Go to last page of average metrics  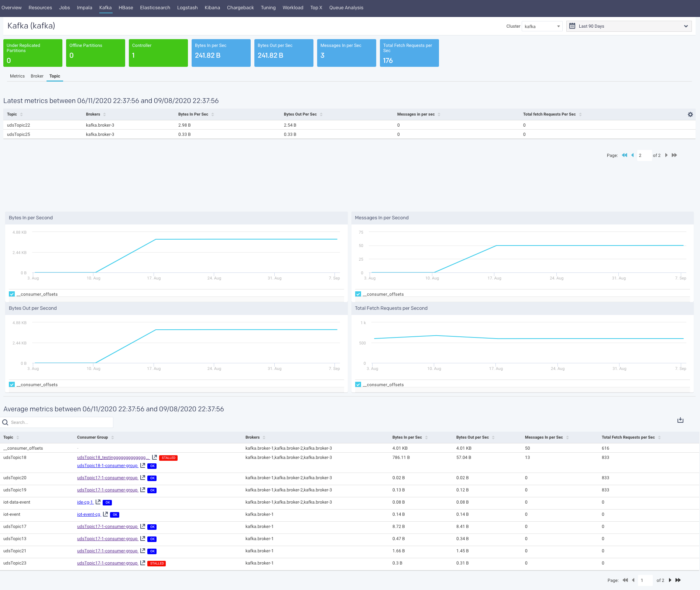[x=678, y=580]
